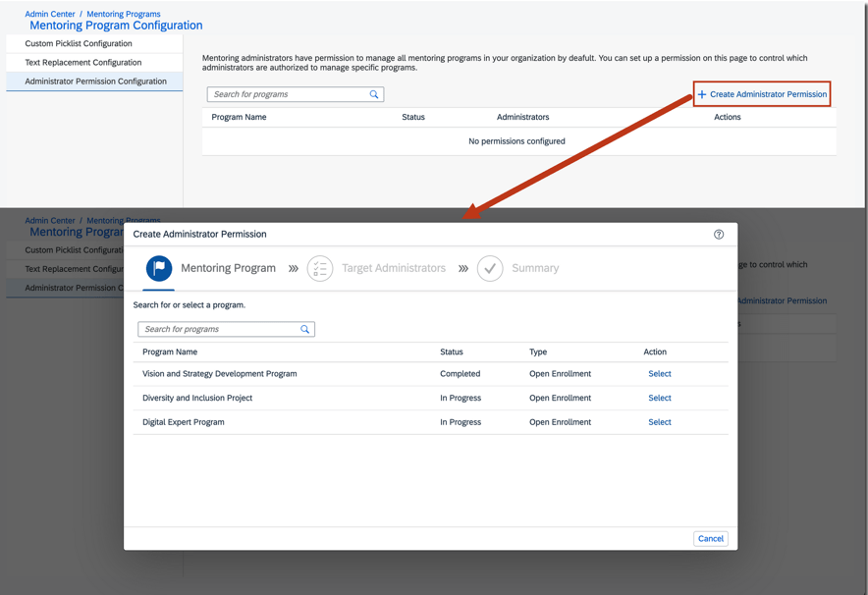Screen dimensions: 868x595
Task: Select the Diversity and Inclusion Project
Action: (x=659, y=398)
